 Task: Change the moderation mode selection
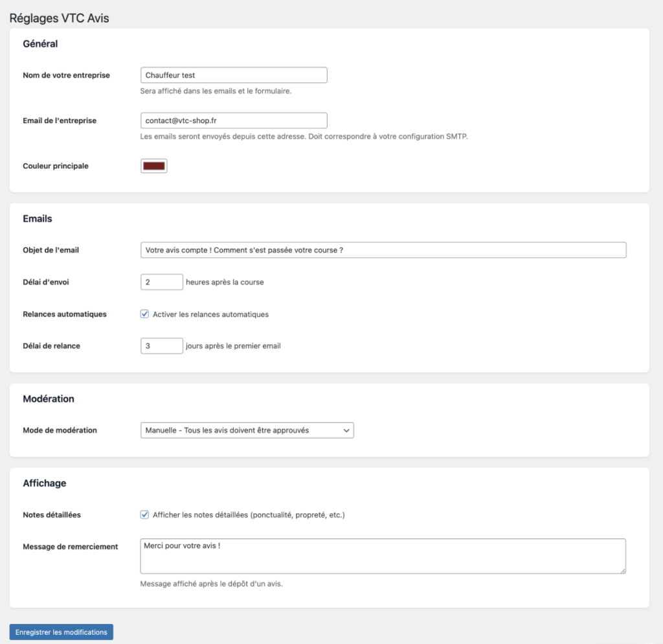point(246,430)
